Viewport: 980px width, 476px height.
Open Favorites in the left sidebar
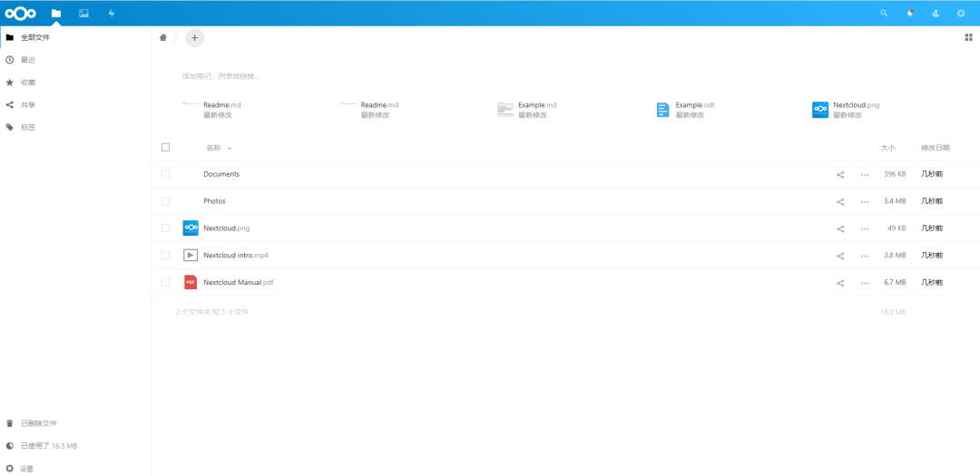(28, 83)
